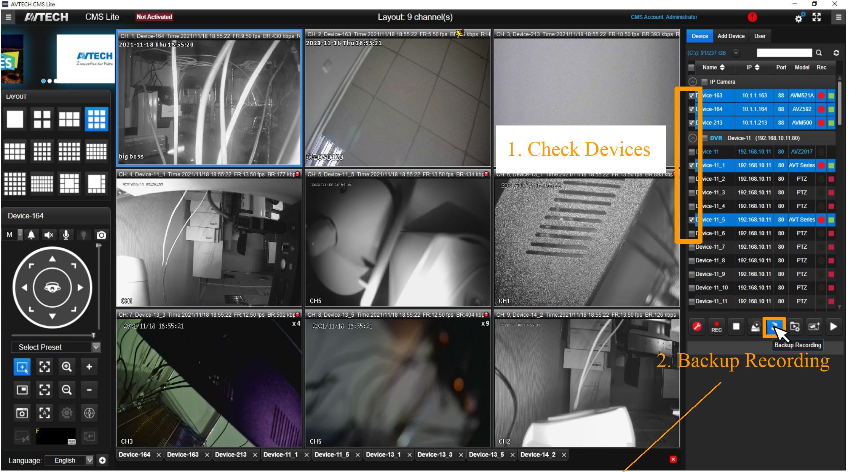The image size is (868, 472).
Task: Click the PTZ up arrow
Action: point(52,259)
